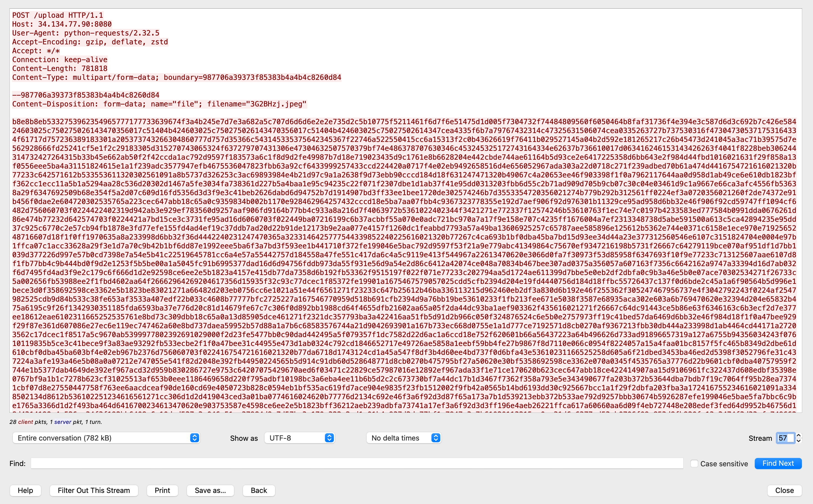Image resolution: width=813 pixels, height=504 pixels.
Task: Enable the Case sensitive checkbox
Action: 694,464
